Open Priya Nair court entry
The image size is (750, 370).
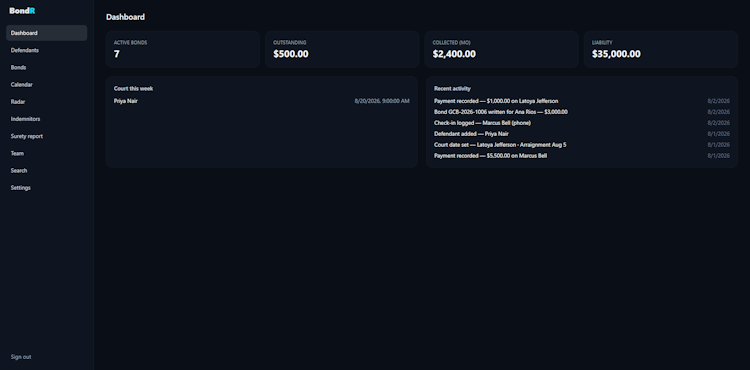[262, 101]
